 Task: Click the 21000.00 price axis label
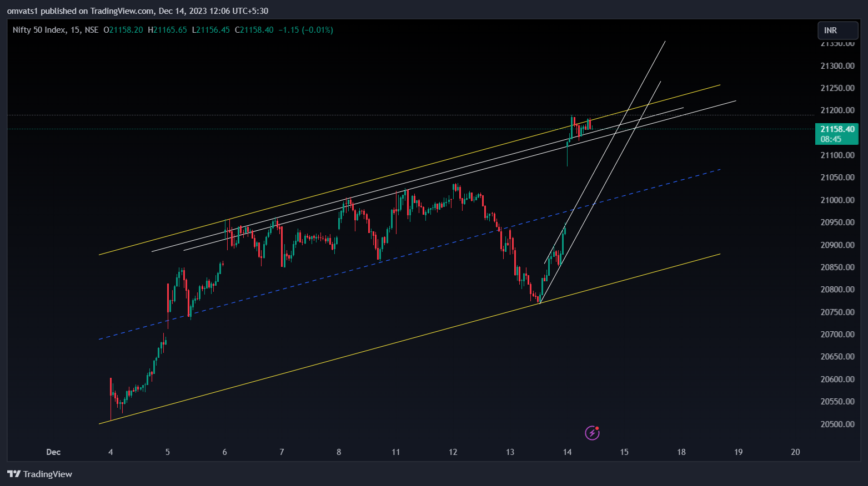pos(837,200)
